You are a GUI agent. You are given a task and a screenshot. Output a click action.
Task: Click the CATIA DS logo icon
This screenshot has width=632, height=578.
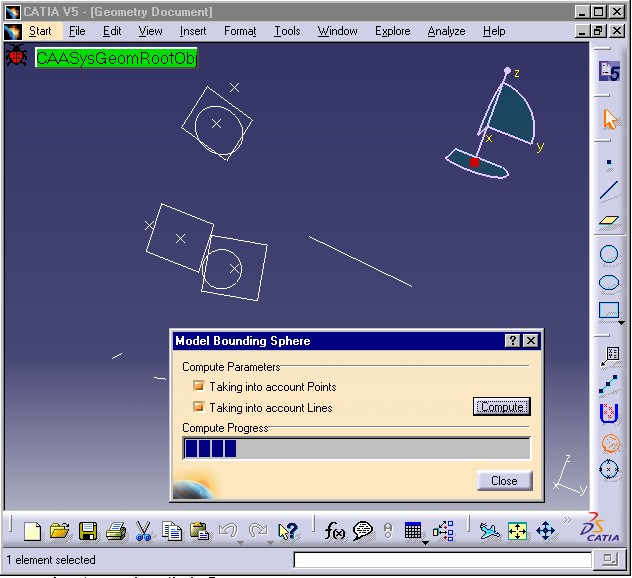pos(598,528)
